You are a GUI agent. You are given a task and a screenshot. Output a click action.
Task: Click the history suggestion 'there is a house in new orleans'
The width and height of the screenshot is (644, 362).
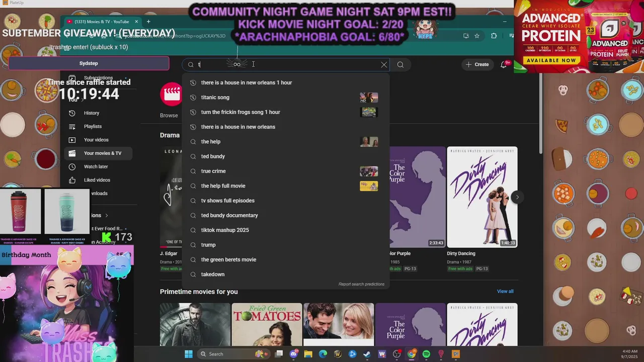coord(286,127)
